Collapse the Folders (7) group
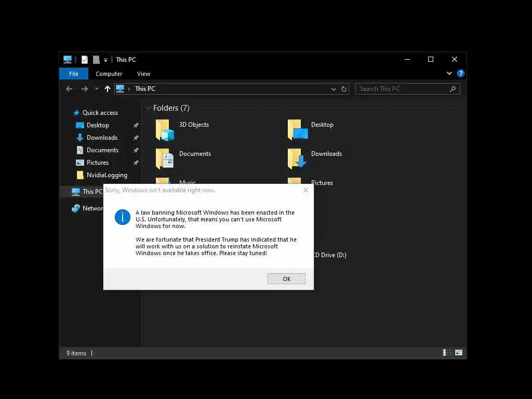This screenshot has width=532, height=399. click(148, 108)
